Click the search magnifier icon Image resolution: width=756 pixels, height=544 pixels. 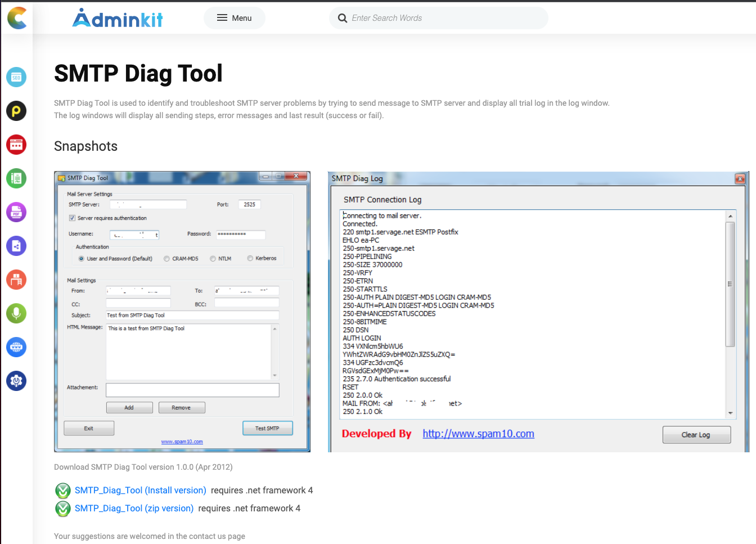[x=342, y=18]
